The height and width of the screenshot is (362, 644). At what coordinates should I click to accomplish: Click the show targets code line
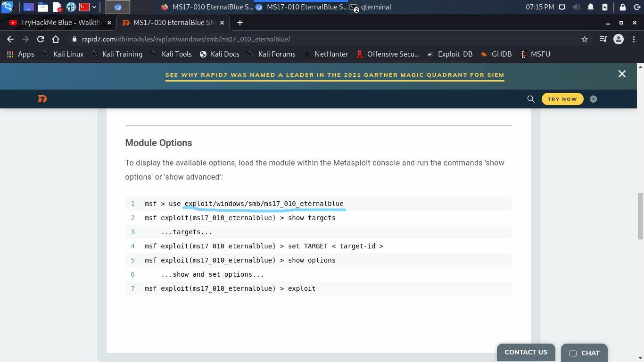[x=319, y=218]
